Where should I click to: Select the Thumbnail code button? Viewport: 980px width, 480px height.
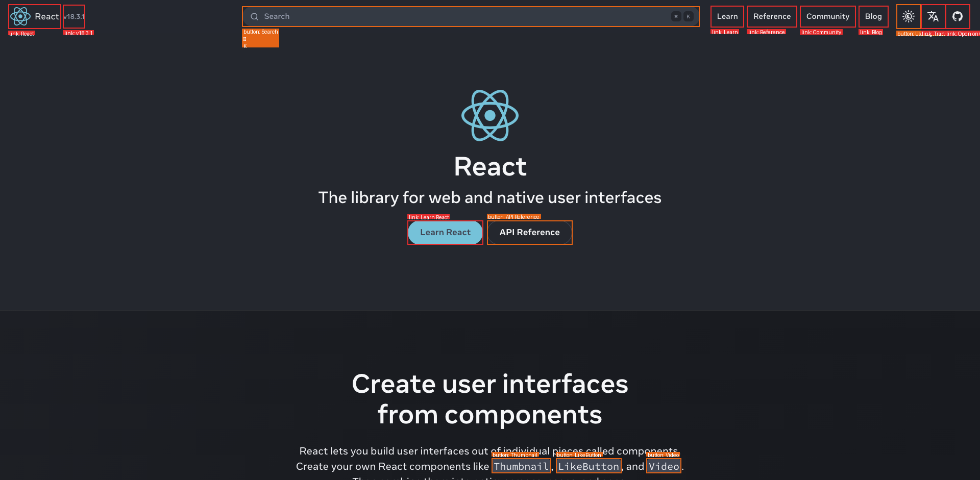[x=521, y=466]
